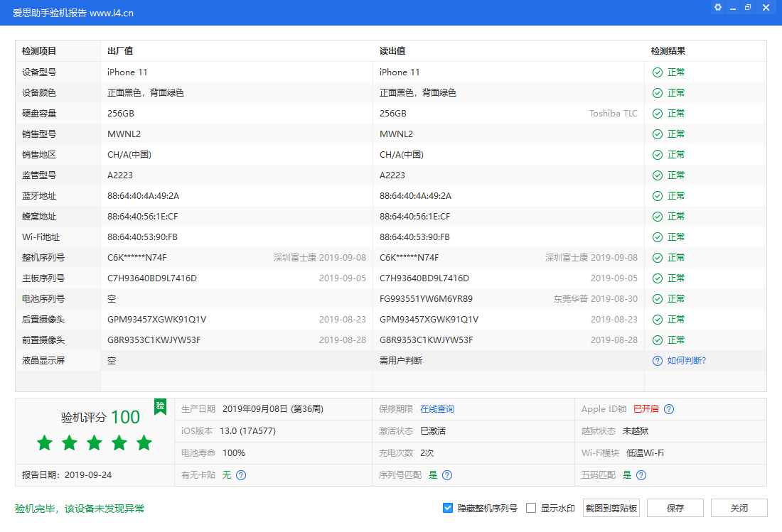The image size is (782, 532).
Task: Click 截图到剪贴板 button
Action: pyautogui.click(x=611, y=508)
